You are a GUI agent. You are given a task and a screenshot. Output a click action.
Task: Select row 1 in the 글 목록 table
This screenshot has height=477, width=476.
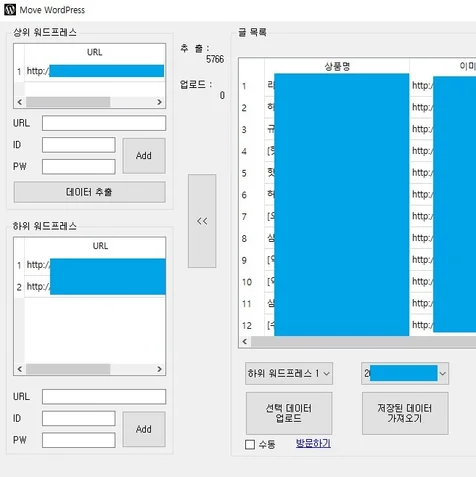click(357, 86)
